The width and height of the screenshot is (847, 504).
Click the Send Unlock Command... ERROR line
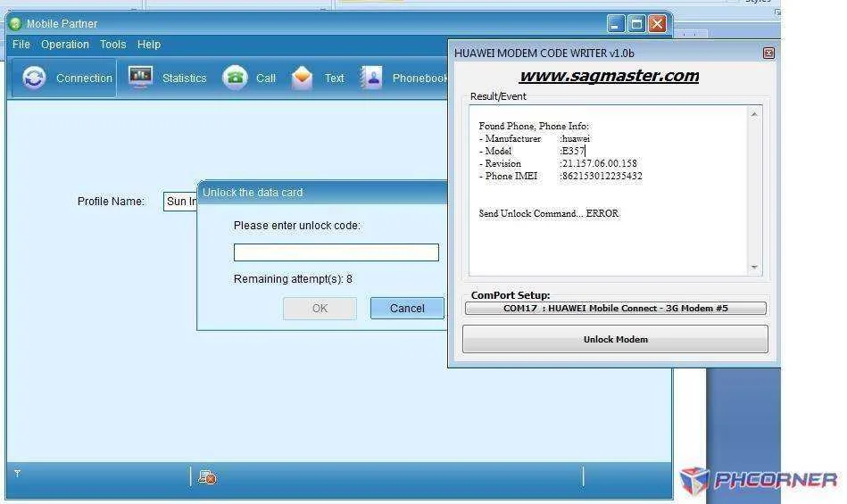click(x=548, y=213)
